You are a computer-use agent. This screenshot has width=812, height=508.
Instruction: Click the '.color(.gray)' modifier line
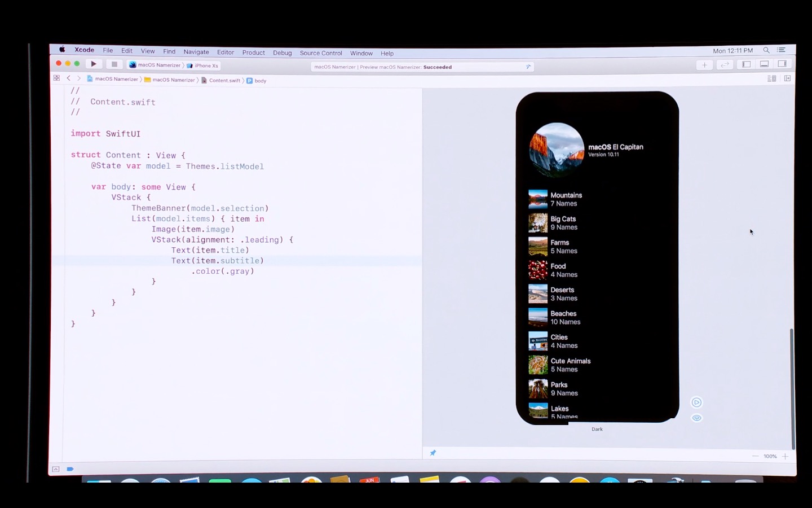pos(223,271)
